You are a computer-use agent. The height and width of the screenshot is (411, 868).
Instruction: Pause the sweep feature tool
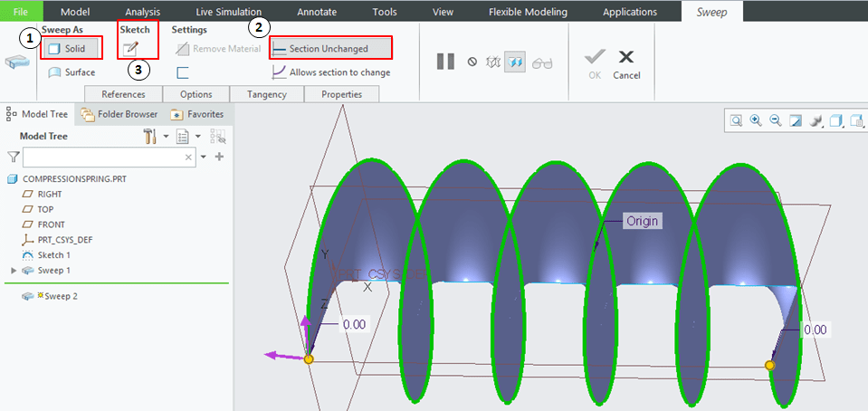coord(445,62)
